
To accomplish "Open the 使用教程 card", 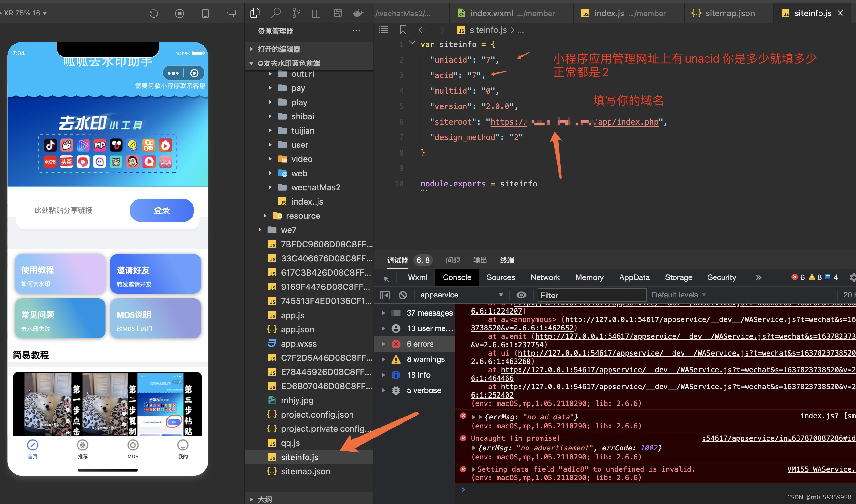I will pyautogui.click(x=60, y=274).
